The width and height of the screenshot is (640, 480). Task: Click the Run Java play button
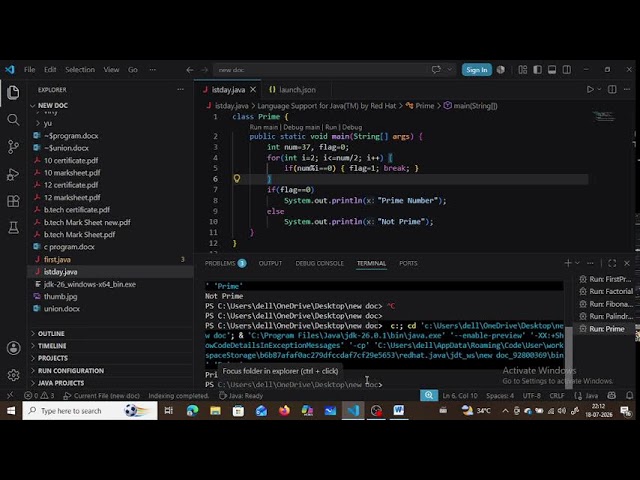[x=590, y=89]
